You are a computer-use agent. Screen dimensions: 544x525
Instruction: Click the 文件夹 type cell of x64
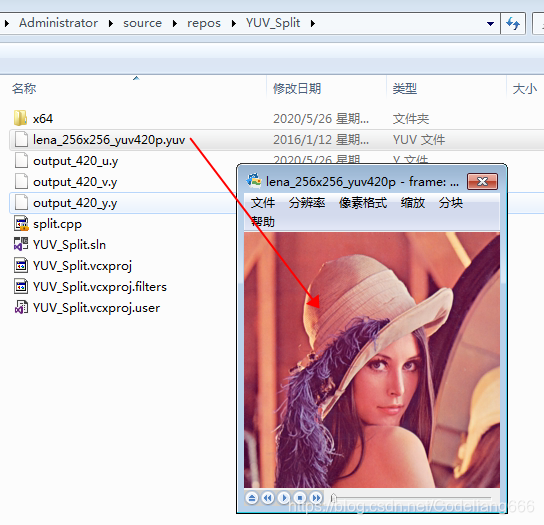pos(411,119)
